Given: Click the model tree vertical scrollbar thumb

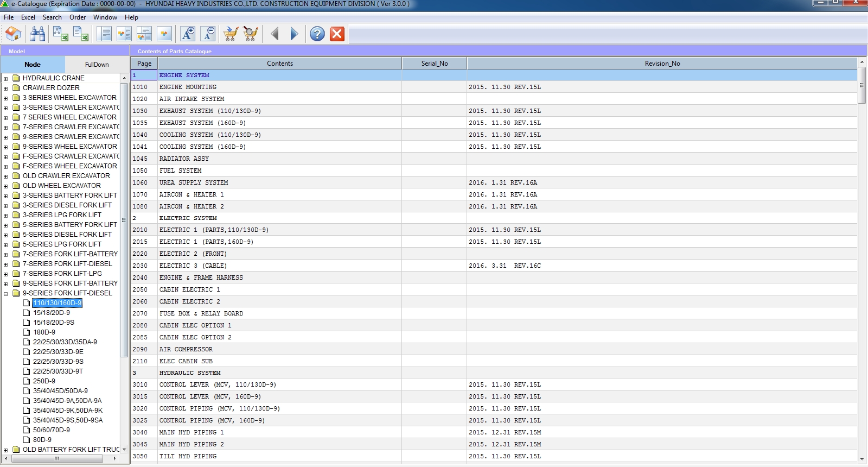Looking at the screenshot, I should coord(124,220).
